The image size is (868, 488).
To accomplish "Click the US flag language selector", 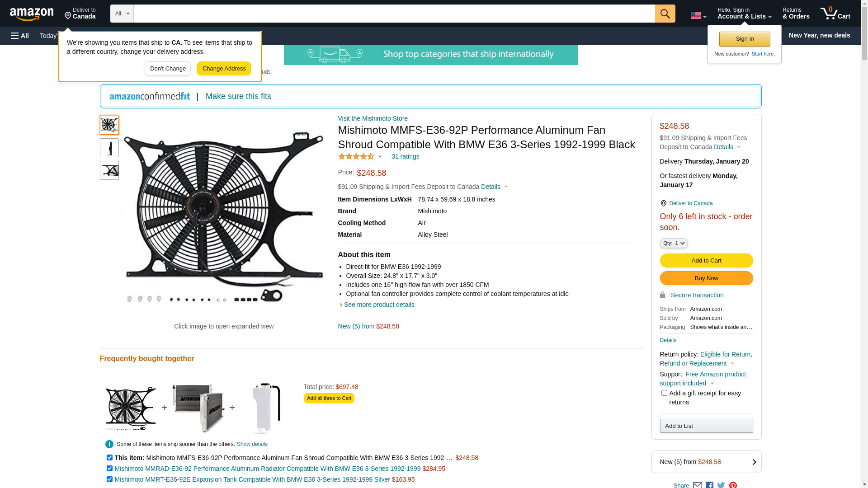I will (698, 16).
